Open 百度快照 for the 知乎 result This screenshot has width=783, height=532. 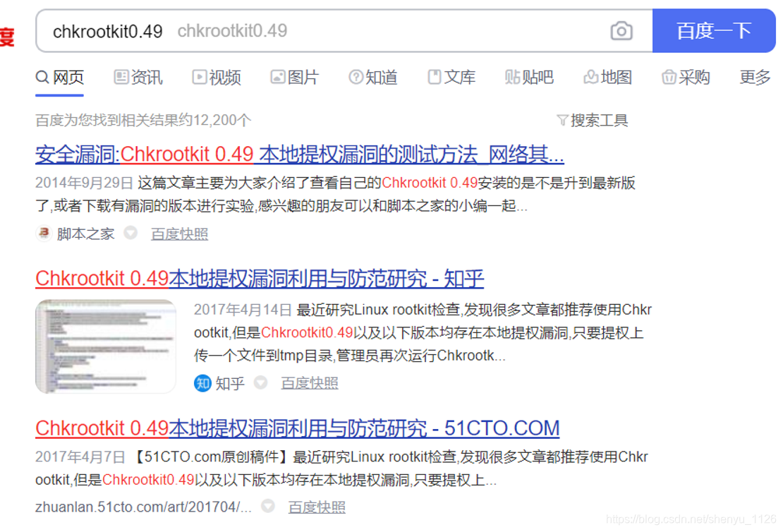point(310,383)
